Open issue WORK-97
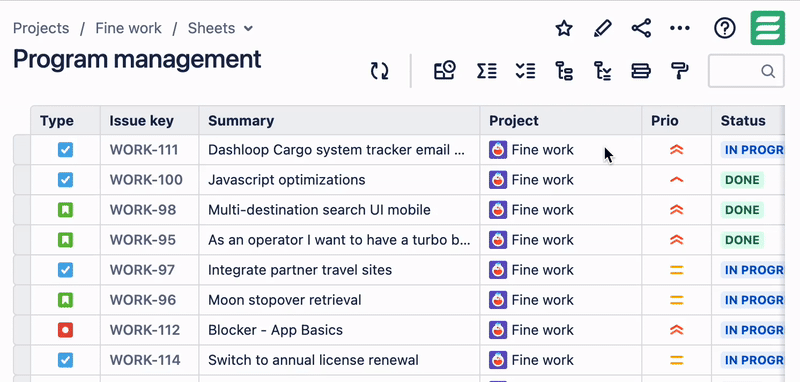 point(143,270)
